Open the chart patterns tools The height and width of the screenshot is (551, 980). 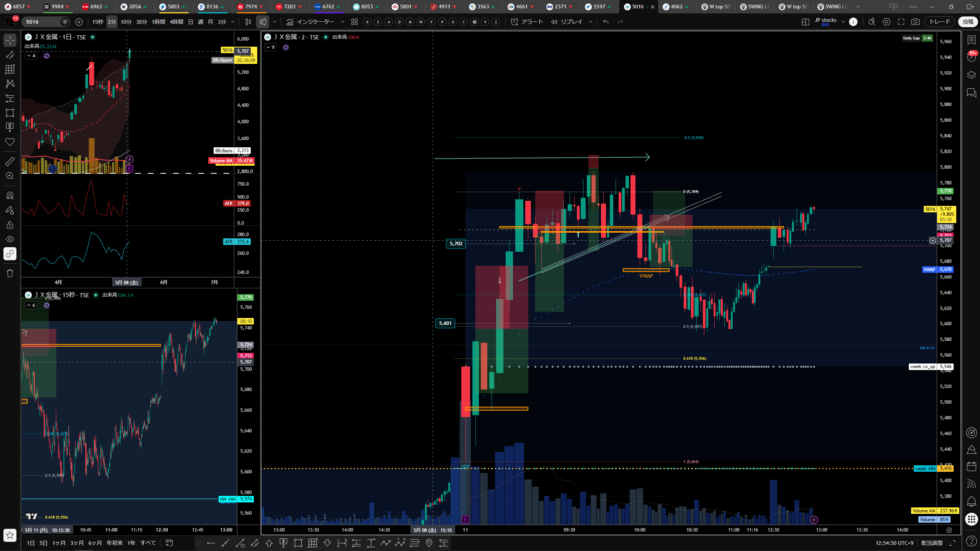pos(10,83)
